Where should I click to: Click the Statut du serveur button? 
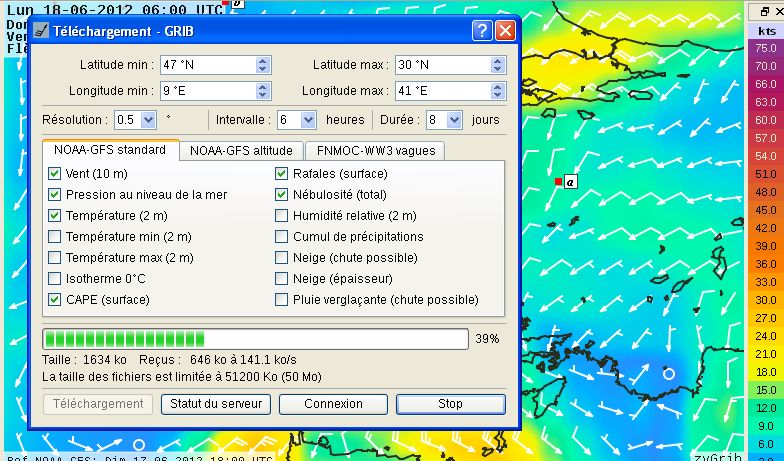click(x=214, y=404)
